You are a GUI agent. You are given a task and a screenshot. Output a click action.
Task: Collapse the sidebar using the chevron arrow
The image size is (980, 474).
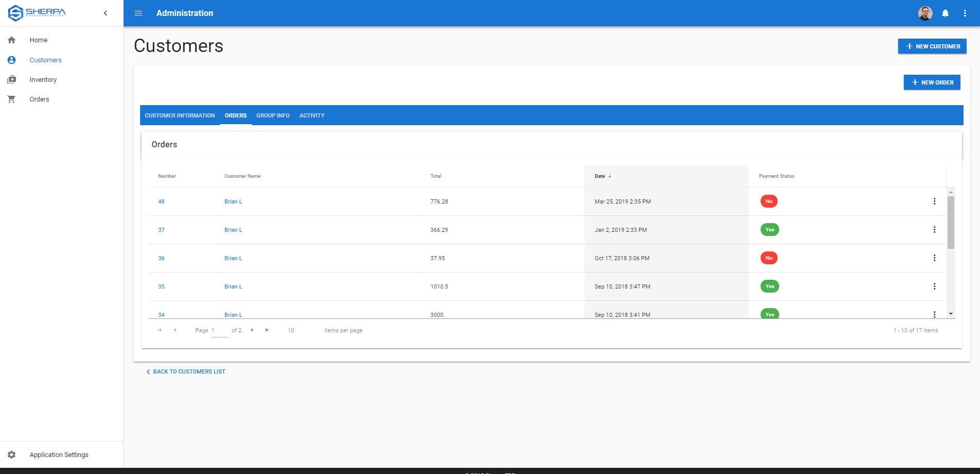point(106,13)
